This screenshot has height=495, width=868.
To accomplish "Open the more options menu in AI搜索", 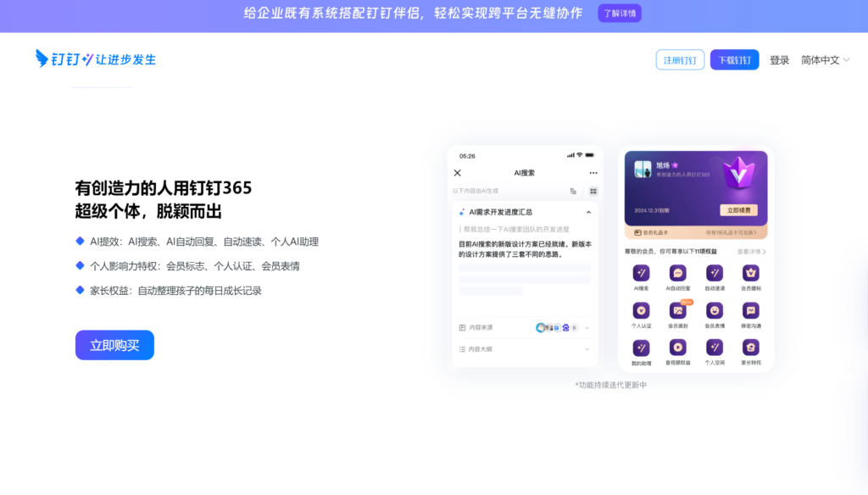I will (593, 171).
